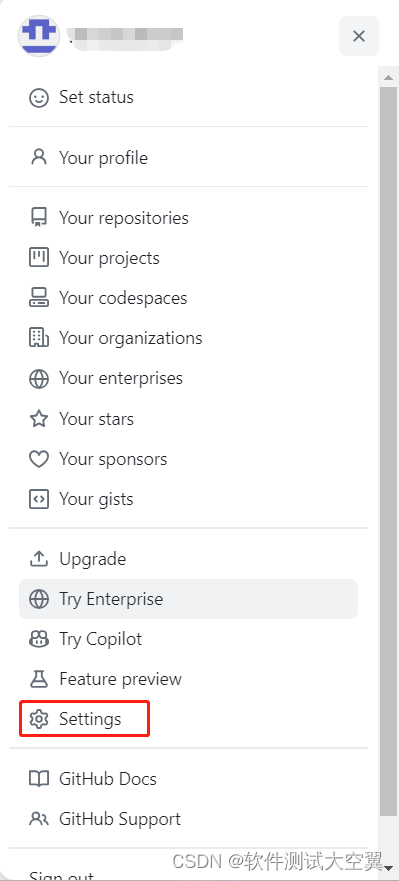399x881 pixels.
Task: Click the star icon beside Your stars
Action: point(39,419)
